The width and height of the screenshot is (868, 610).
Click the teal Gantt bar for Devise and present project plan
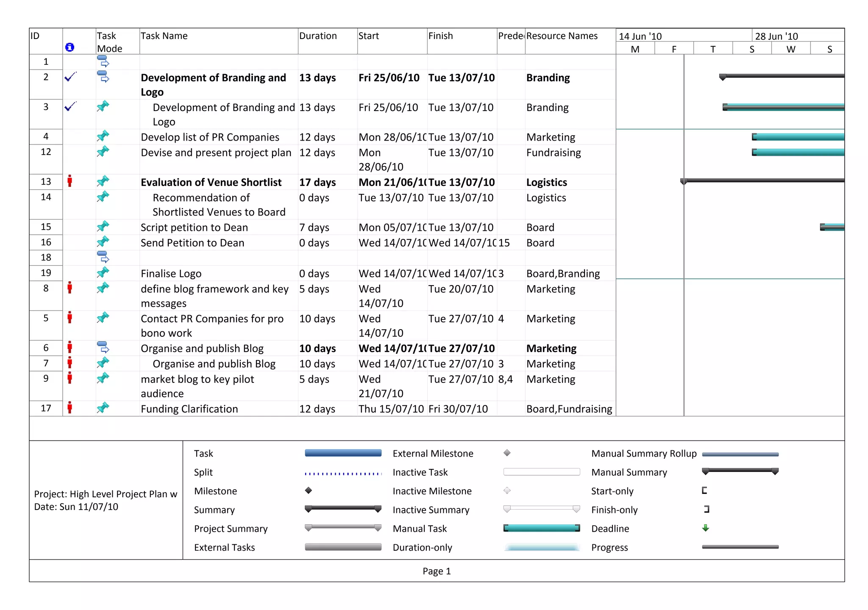coord(798,152)
